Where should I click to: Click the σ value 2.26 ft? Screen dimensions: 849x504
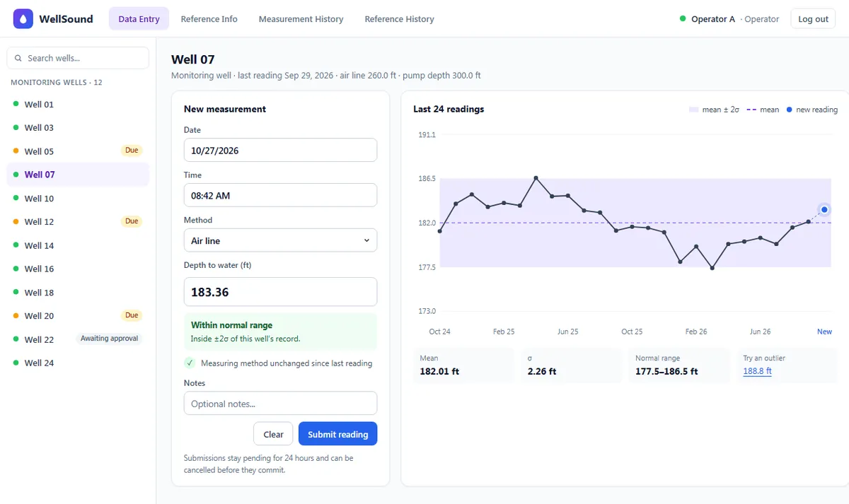coord(542,371)
